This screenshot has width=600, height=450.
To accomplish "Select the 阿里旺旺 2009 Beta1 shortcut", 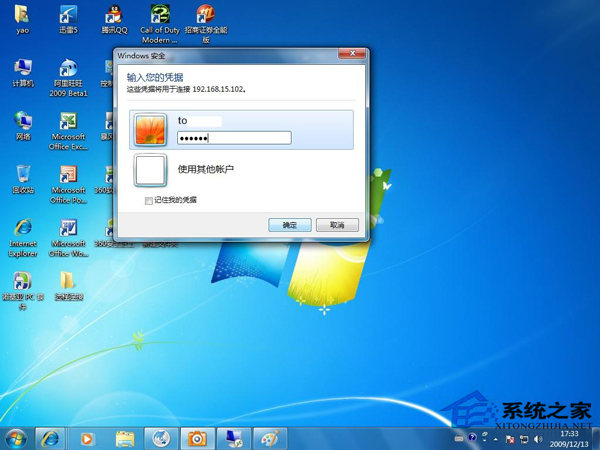I will click(x=68, y=77).
